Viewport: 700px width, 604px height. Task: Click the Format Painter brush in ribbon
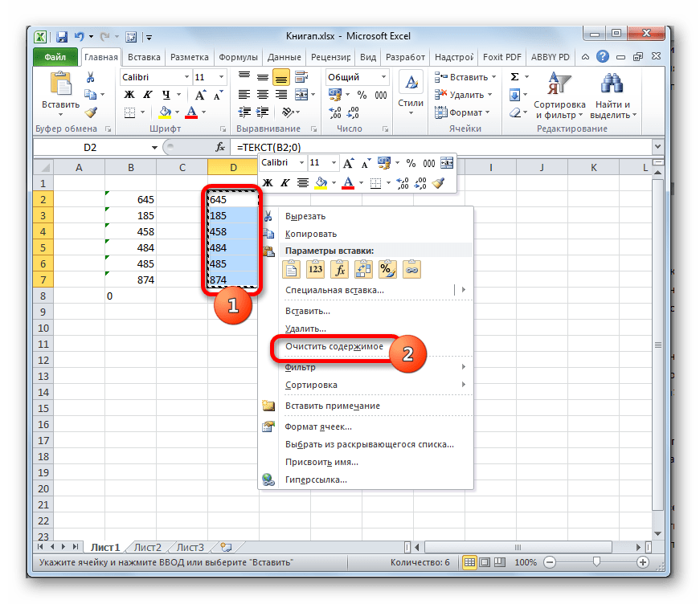tap(91, 112)
